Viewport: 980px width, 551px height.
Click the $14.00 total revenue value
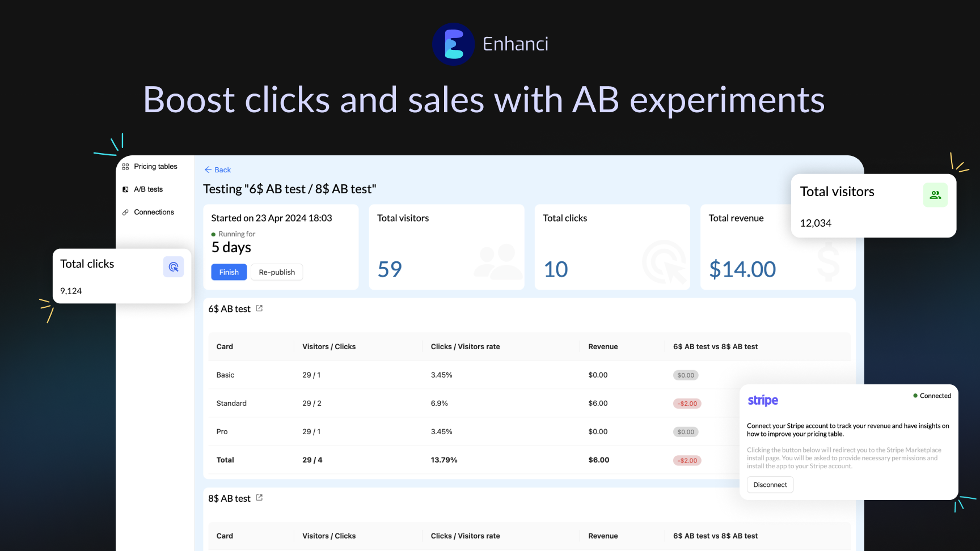tap(742, 269)
